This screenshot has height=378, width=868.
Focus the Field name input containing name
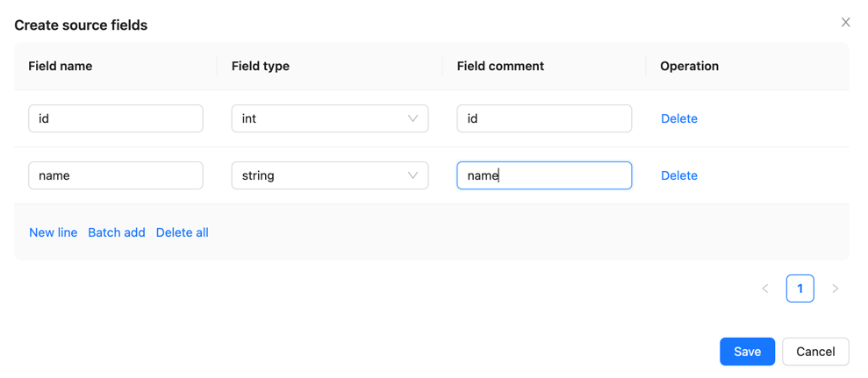click(116, 175)
